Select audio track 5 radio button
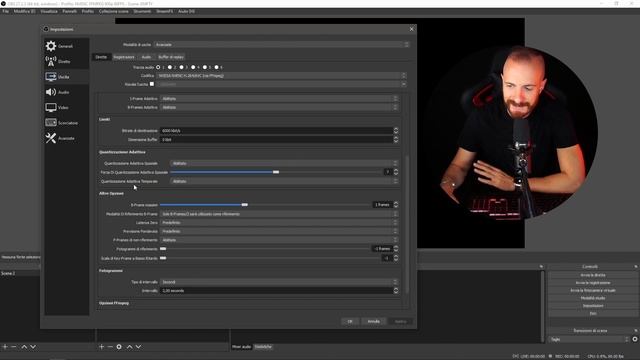Image resolution: width=640 pixels, height=360 pixels. [x=205, y=67]
